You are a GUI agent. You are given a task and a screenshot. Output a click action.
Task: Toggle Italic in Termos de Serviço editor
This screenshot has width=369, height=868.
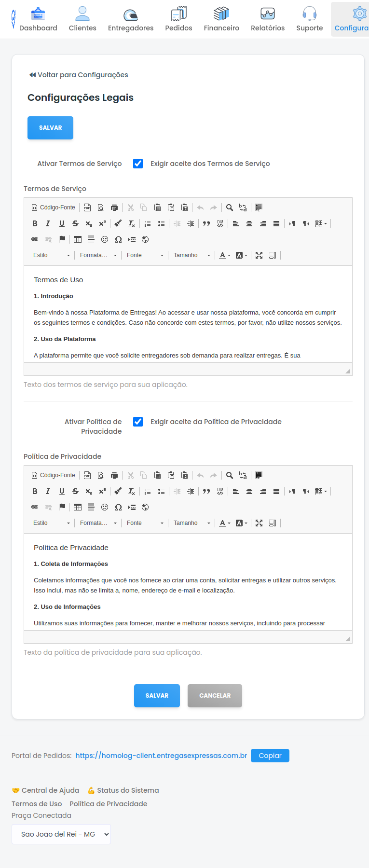tap(48, 223)
